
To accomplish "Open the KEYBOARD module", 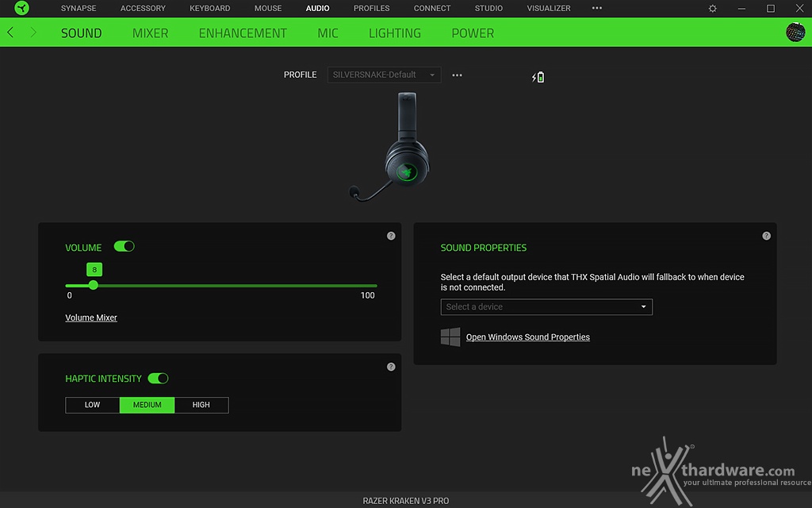I will (x=209, y=8).
